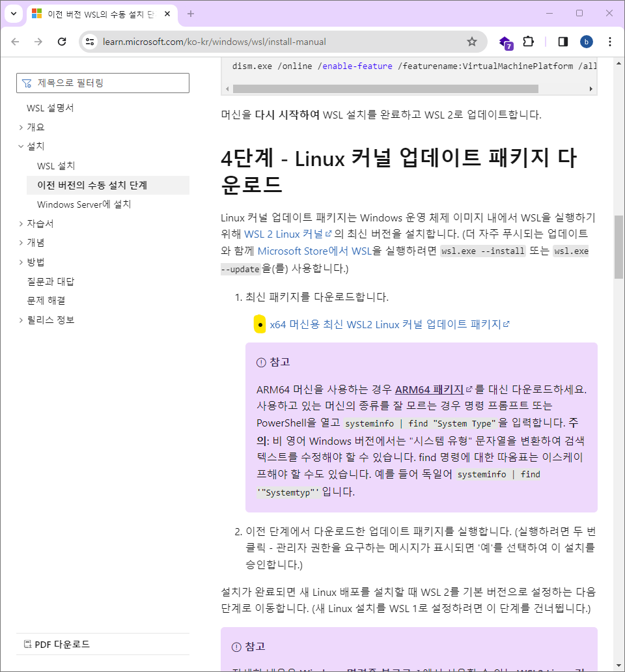
Task: Open the WSL 설치 page
Action: tap(56, 166)
